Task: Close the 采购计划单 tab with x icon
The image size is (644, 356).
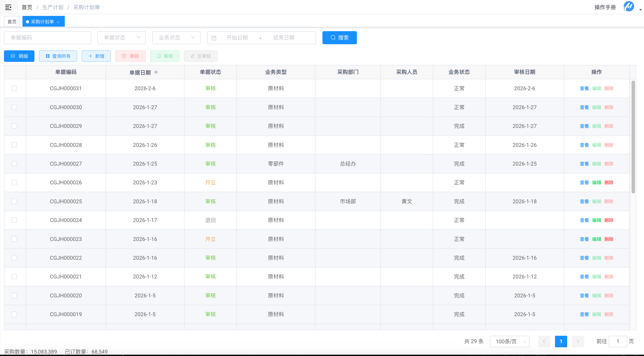Action: click(58, 22)
